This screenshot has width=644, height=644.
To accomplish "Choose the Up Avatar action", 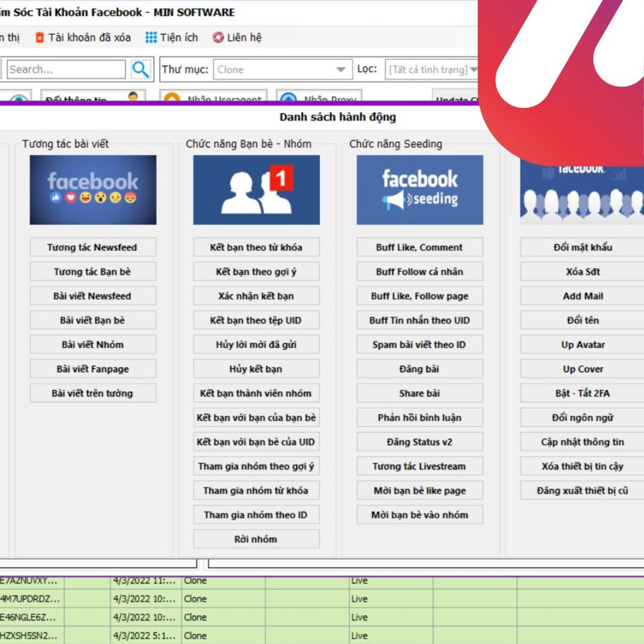I will pos(582,344).
